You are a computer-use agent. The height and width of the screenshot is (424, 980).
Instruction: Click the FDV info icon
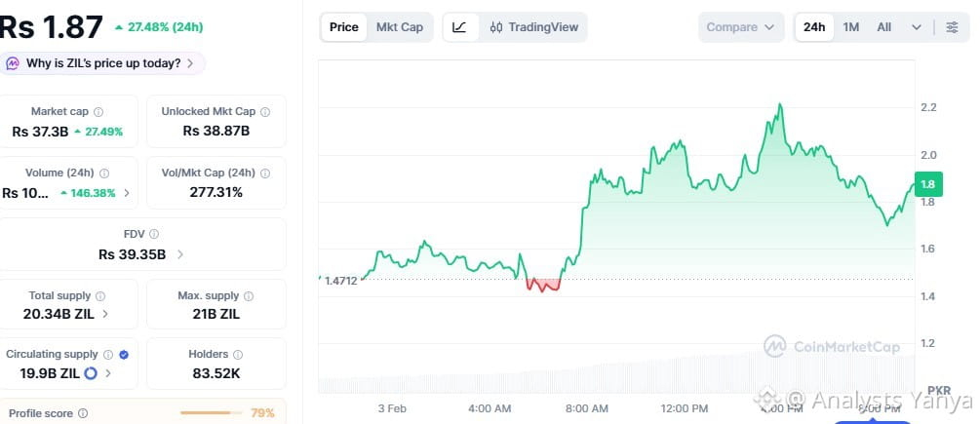tap(154, 234)
